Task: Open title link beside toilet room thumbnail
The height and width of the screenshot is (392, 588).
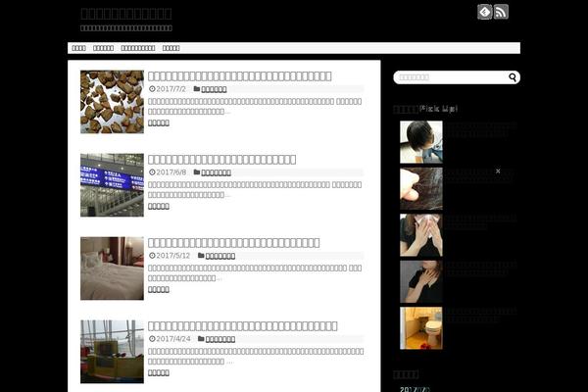Action: coord(482,316)
